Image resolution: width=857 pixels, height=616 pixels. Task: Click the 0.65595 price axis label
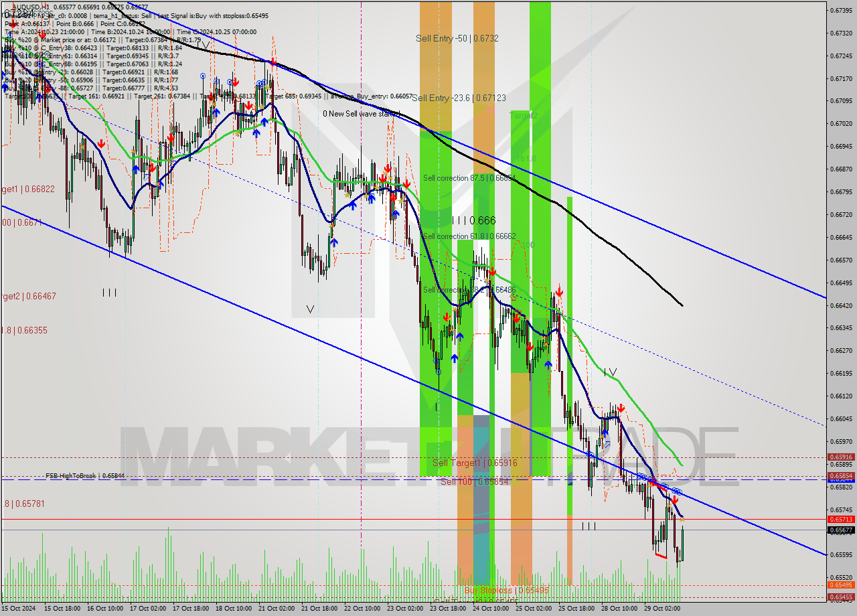tap(842, 555)
